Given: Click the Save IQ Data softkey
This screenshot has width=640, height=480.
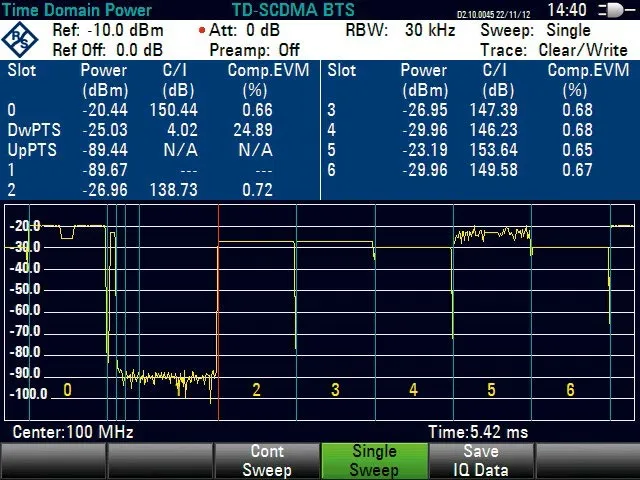Looking at the screenshot, I should point(481,461).
